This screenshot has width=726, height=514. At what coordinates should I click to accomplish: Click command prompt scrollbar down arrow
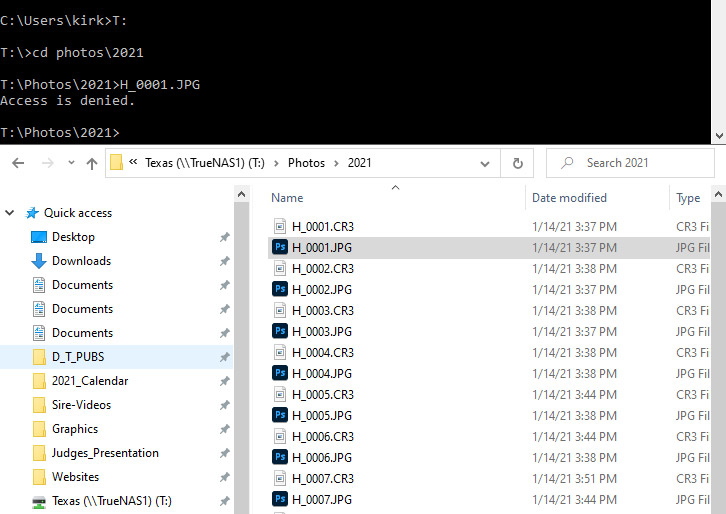(719, 136)
